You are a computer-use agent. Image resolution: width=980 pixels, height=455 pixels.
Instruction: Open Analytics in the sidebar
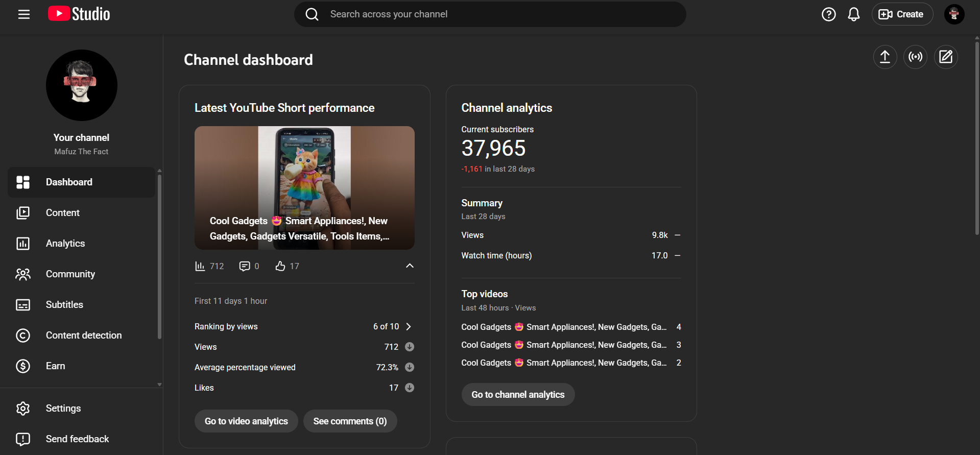click(x=65, y=244)
